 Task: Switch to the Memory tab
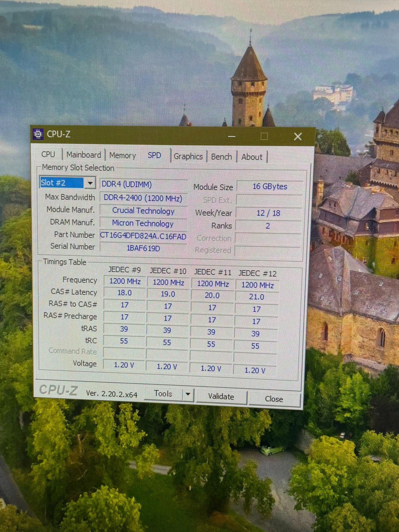(122, 156)
